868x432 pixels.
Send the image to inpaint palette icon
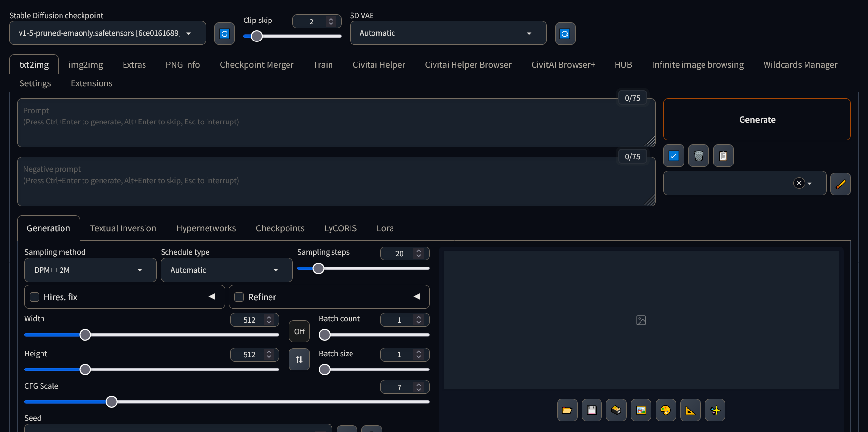665,410
